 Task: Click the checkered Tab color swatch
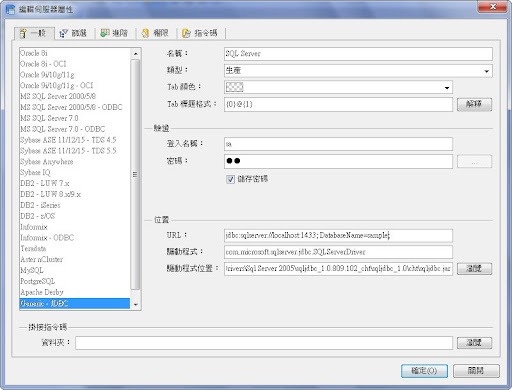(x=234, y=87)
